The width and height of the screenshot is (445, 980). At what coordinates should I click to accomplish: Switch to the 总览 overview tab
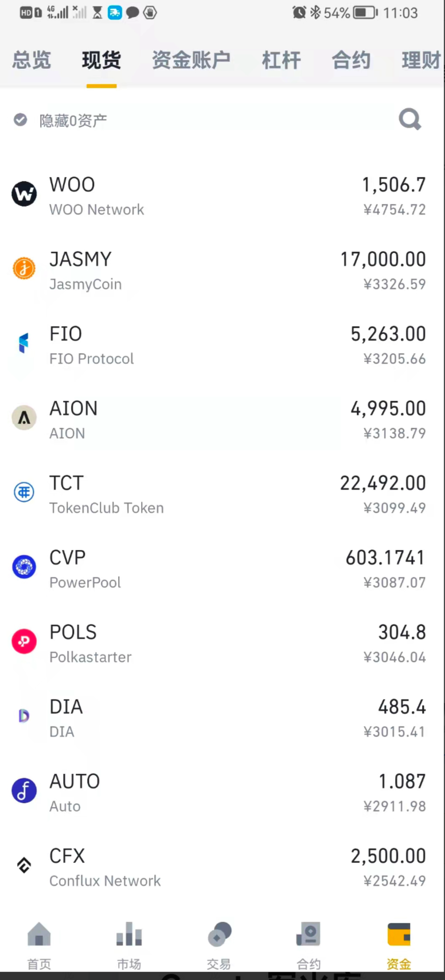coord(32,60)
